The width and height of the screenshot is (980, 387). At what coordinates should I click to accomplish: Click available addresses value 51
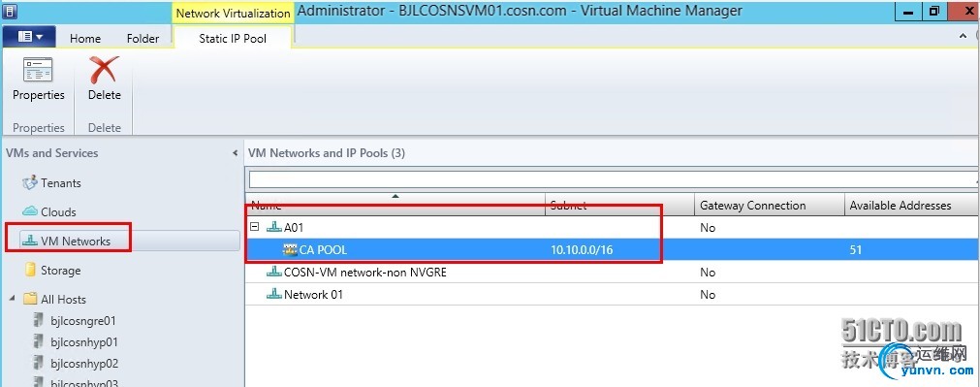(856, 250)
